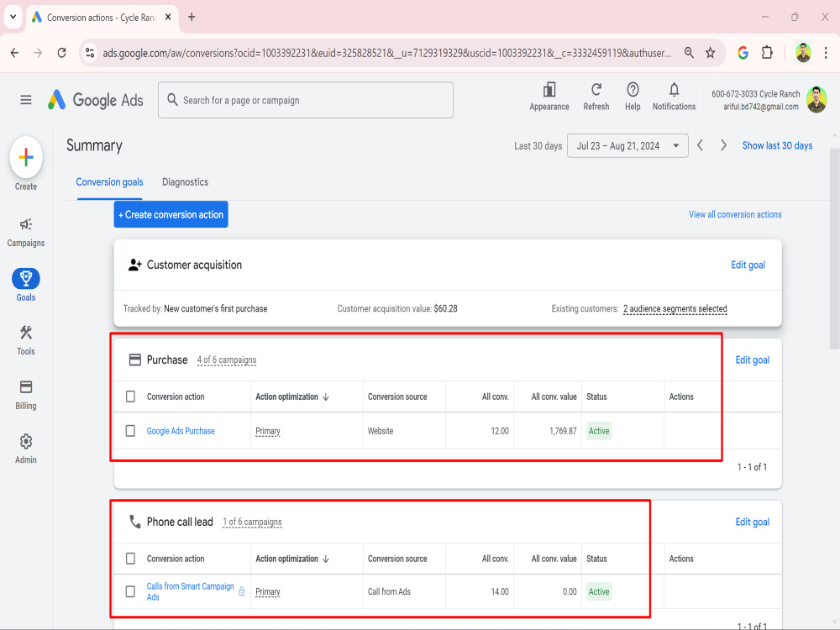840x630 pixels.
Task: Open the Admin settings
Action: pyautogui.click(x=26, y=449)
